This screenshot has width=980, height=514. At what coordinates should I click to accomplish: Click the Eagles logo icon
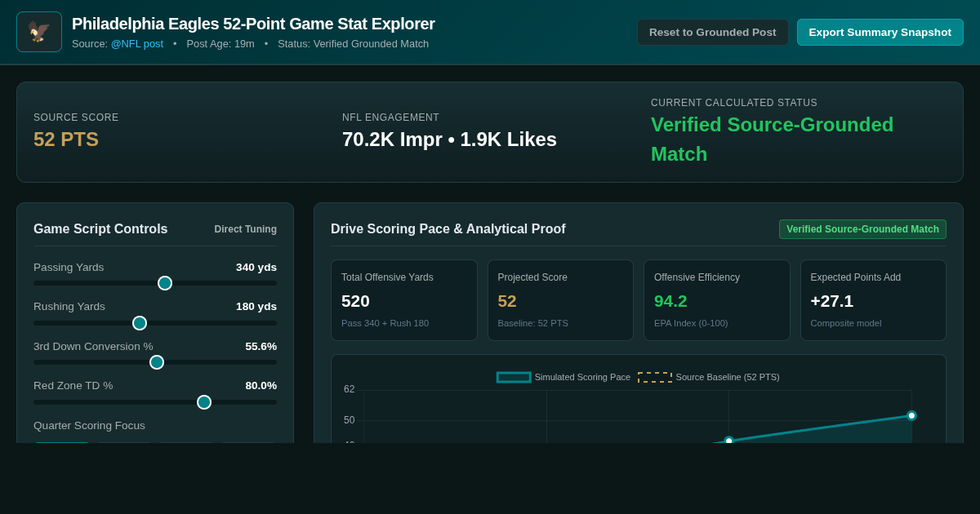click(39, 32)
